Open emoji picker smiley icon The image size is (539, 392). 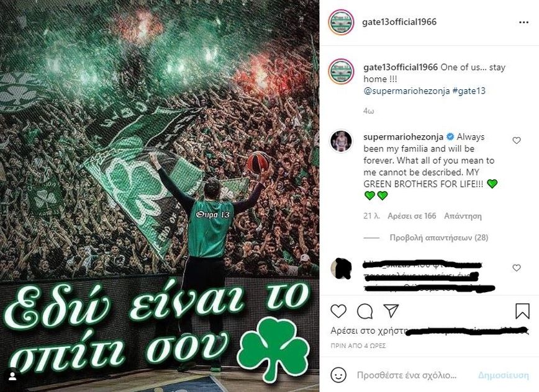(x=338, y=375)
